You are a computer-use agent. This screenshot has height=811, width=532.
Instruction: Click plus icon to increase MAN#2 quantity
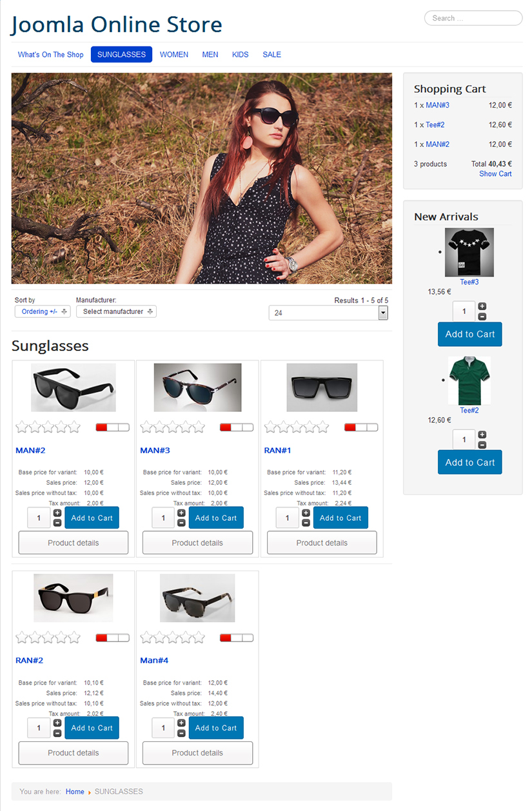tap(57, 513)
